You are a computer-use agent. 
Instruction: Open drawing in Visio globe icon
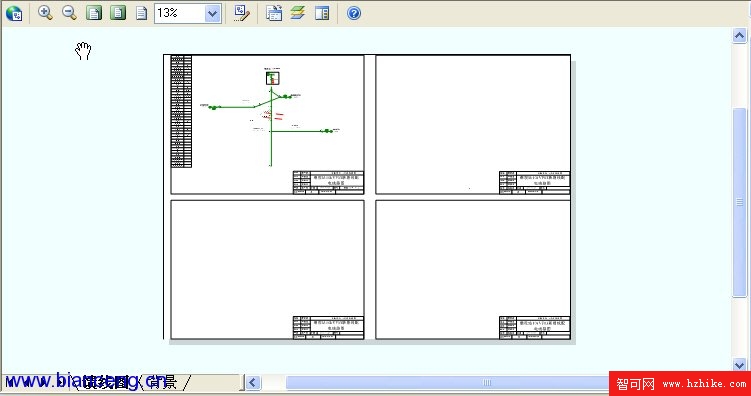click(14, 13)
